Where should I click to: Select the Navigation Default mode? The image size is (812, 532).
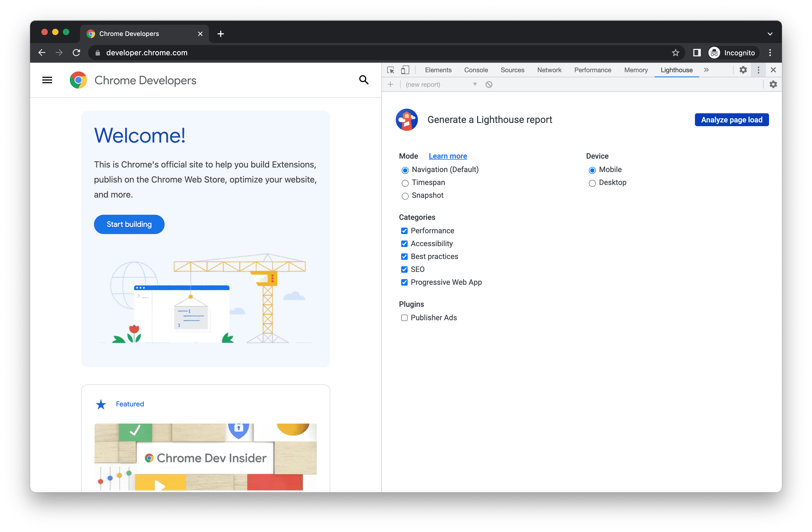pyautogui.click(x=404, y=169)
